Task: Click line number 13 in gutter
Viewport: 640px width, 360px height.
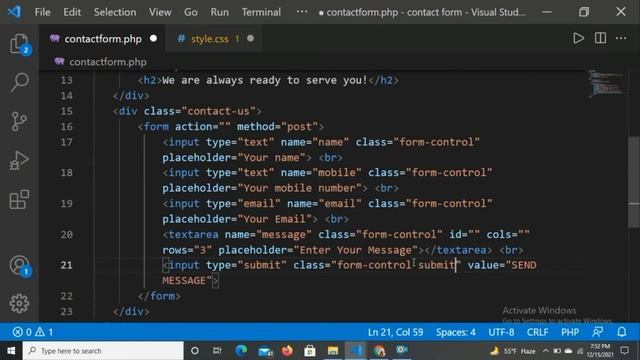Action: click(x=67, y=80)
